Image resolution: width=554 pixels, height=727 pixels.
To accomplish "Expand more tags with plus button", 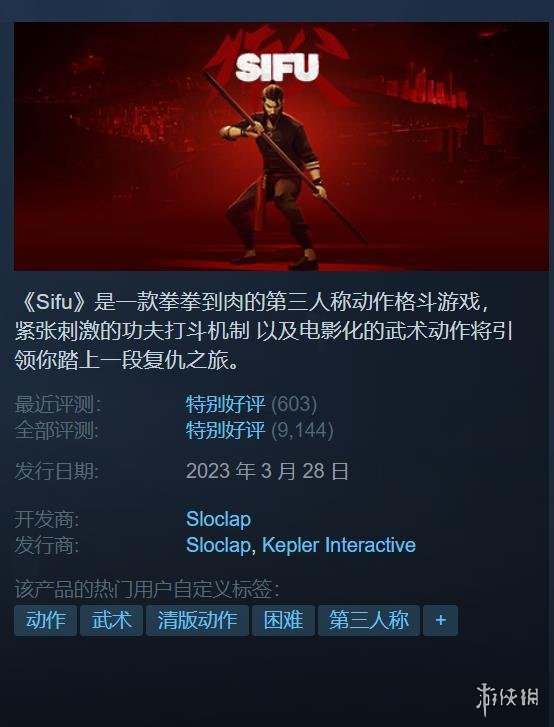I will [440, 620].
